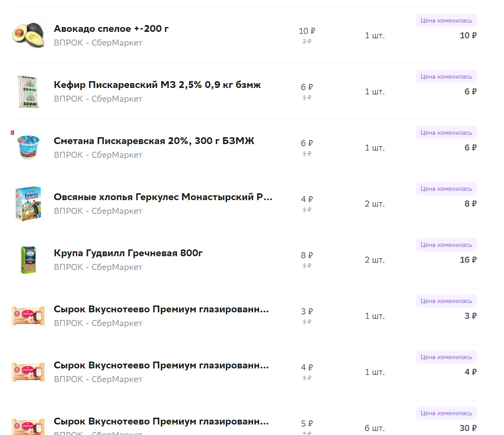Click 'Цена изменилась' badge on Овсяные хлопья row
The height and width of the screenshot is (435, 504).
(446, 189)
